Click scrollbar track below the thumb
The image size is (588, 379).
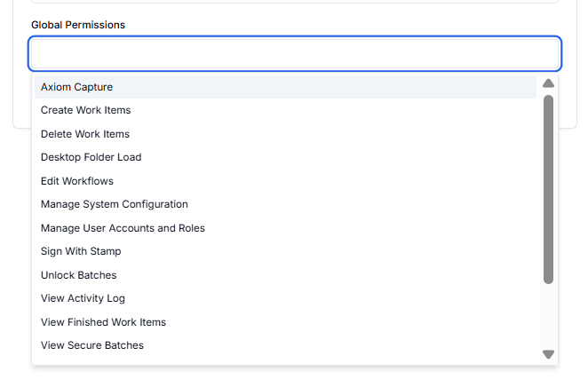pos(548,316)
